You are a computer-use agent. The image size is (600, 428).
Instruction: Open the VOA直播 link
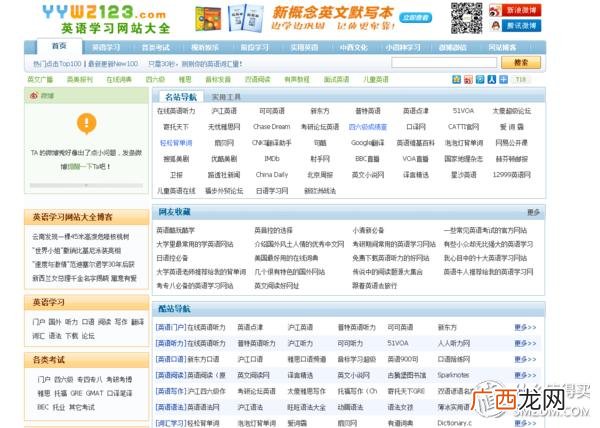(416, 158)
